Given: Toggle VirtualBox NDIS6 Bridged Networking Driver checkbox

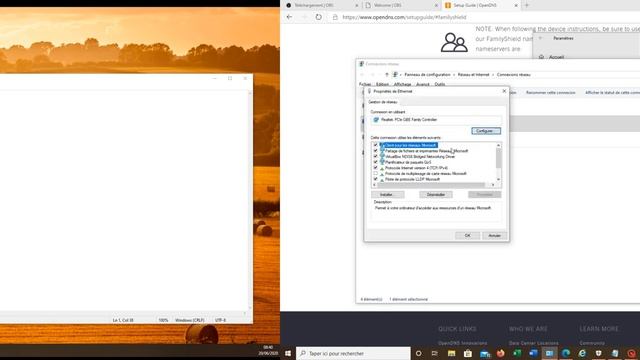Looking at the screenshot, I should [376, 157].
